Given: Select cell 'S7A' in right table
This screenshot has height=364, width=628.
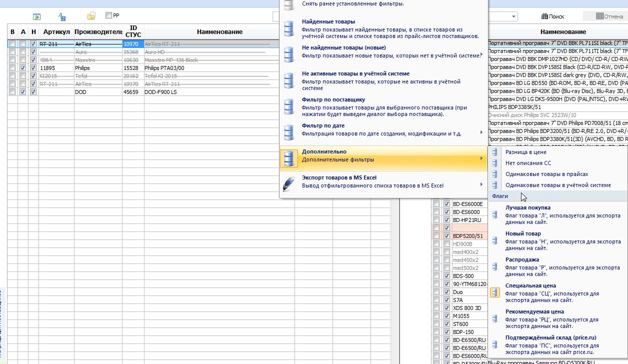Looking at the screenshot, I should point(469,300).
